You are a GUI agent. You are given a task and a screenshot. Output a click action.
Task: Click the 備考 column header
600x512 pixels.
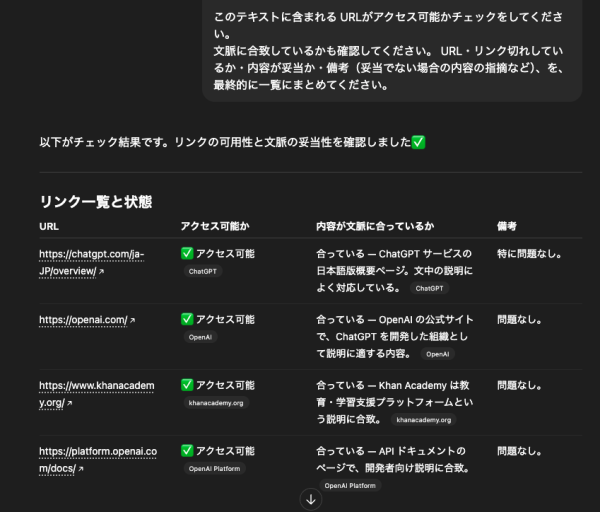click(507, 226)
